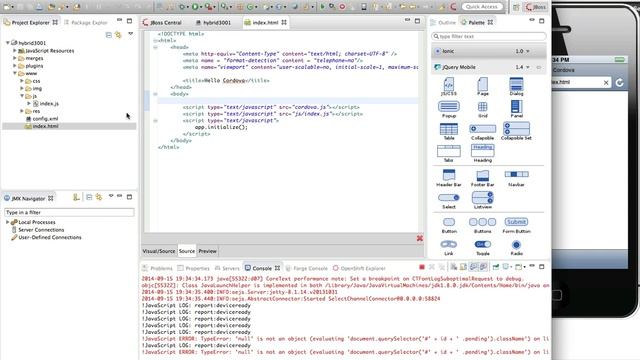Open the Servers view tab
This screenshot has width=640, height=360.
tap(227, 268)
